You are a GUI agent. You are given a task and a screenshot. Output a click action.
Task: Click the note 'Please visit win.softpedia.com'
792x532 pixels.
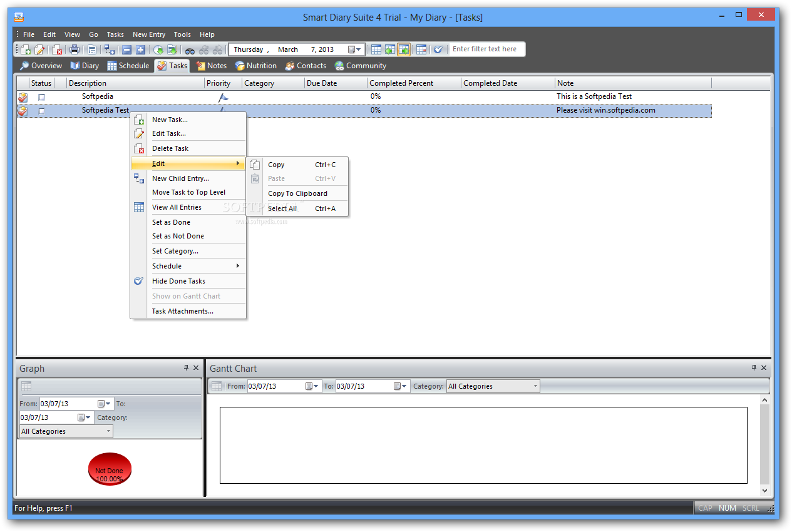[x=606, y=110]
